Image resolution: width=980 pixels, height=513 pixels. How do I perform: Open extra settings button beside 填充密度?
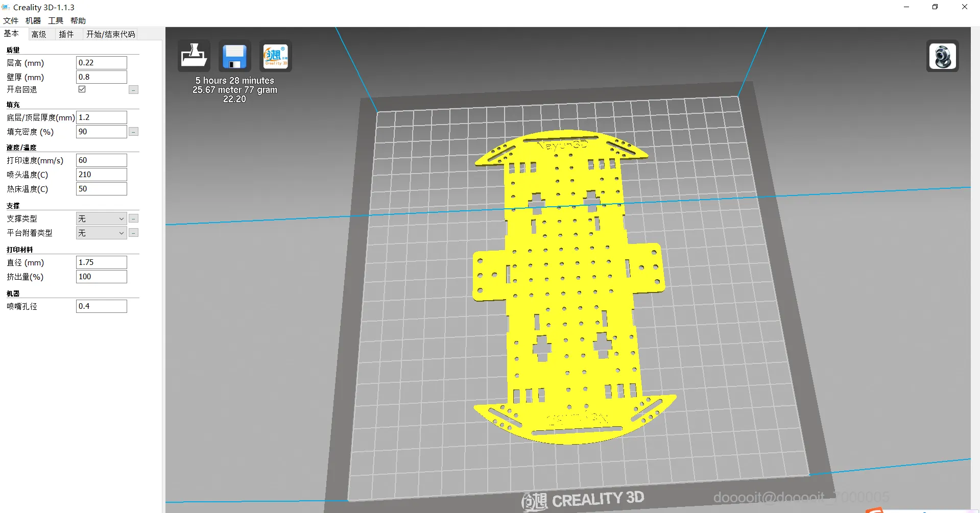133,132
